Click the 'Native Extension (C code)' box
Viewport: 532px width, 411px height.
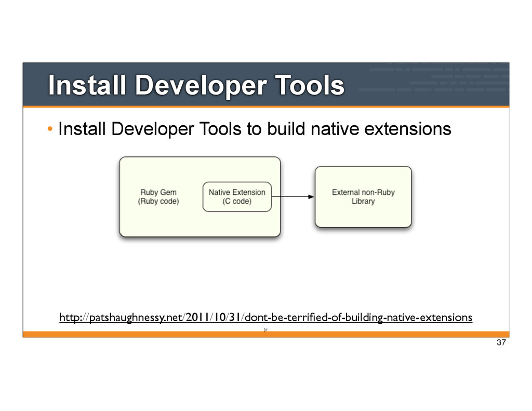(x=237, y=197)
